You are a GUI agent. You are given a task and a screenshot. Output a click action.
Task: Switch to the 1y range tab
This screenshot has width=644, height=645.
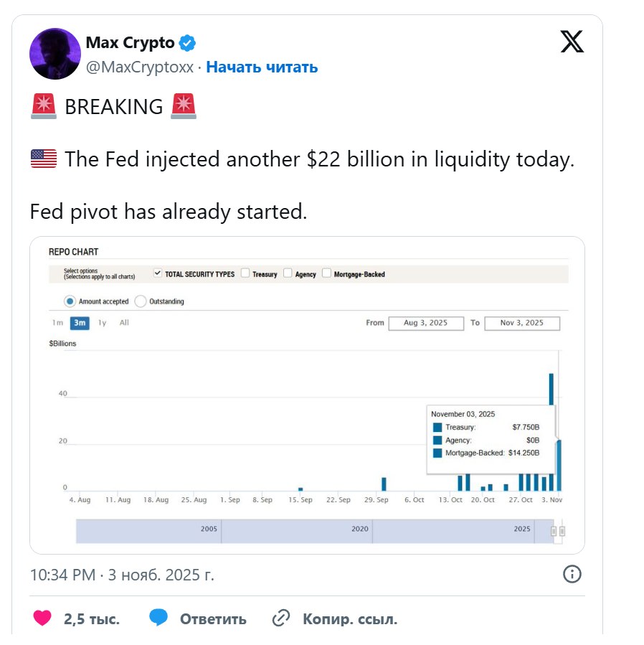(x=103, y=323)
